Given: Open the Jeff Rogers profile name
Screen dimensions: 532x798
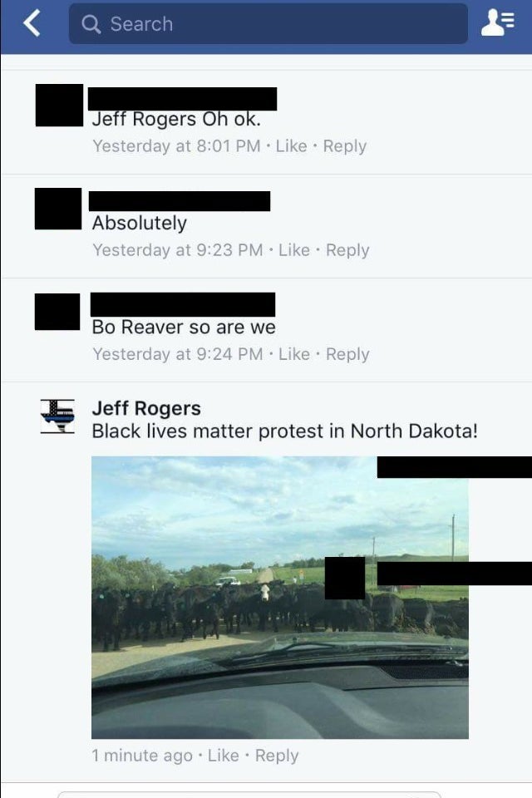Looking at the screenshot, I should [146, 408].
